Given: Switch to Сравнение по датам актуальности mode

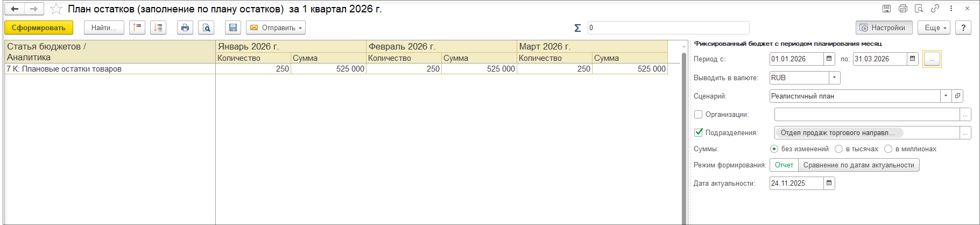Looking at the screenshot, I should [858, 165].
